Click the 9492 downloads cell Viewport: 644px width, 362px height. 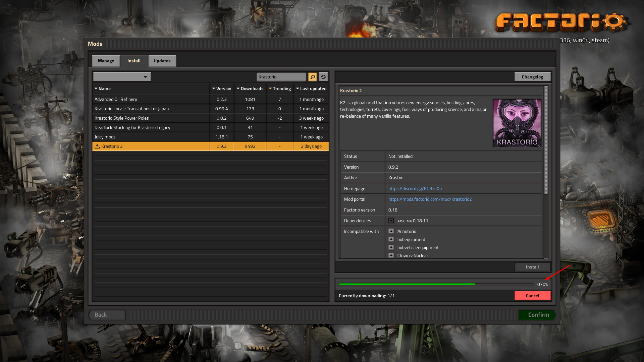tap(250, 146)
